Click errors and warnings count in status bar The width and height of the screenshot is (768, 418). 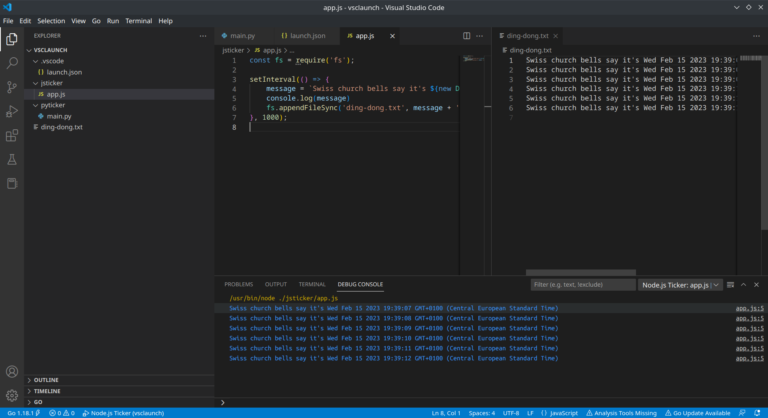(x=62, y=413)
